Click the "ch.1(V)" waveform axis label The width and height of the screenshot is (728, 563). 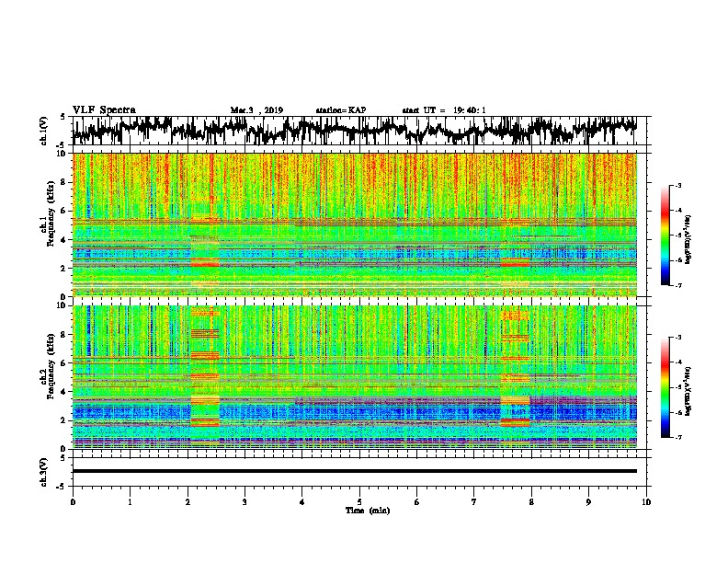click(x=44, y=131)
